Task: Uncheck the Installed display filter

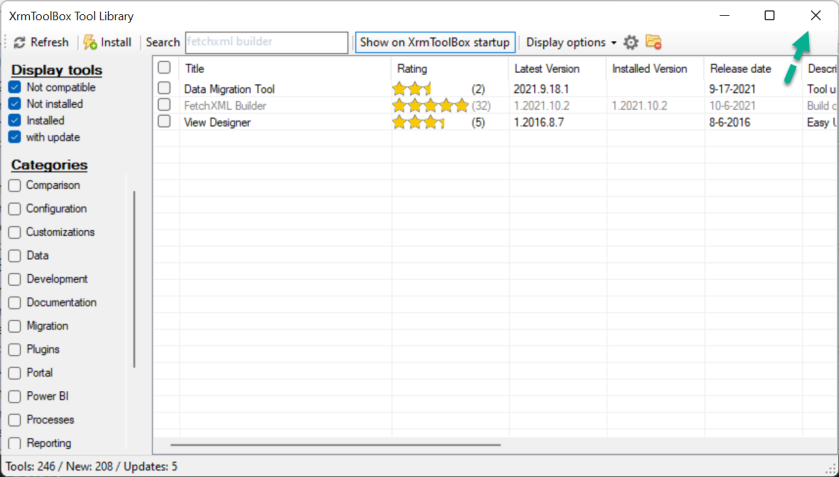Action: coord(14,120)
